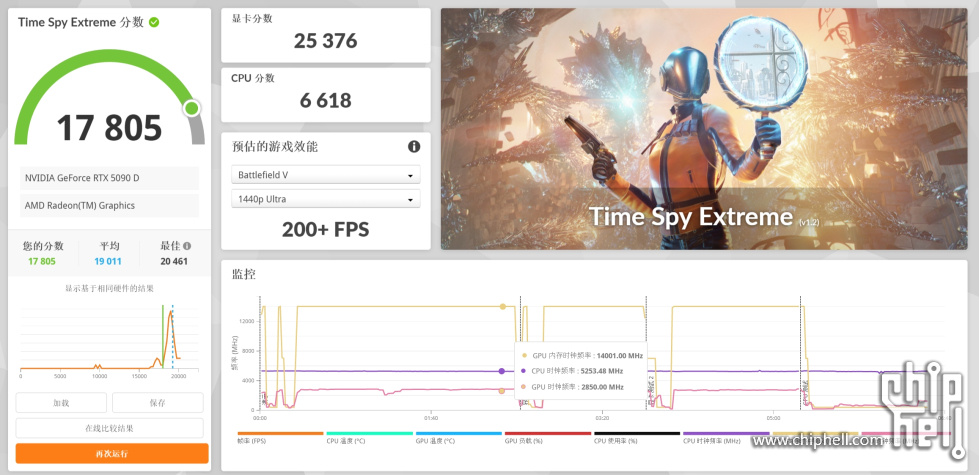Open the estimated game performance info icon
Viewport: 979px width, 475px height.
(x=414, y=147)
